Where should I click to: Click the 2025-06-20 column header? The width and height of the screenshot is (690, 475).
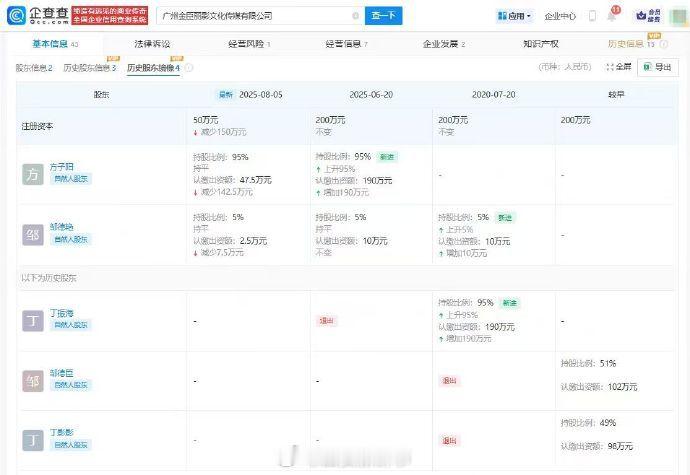pyautogui.click(x=371, y=95)
